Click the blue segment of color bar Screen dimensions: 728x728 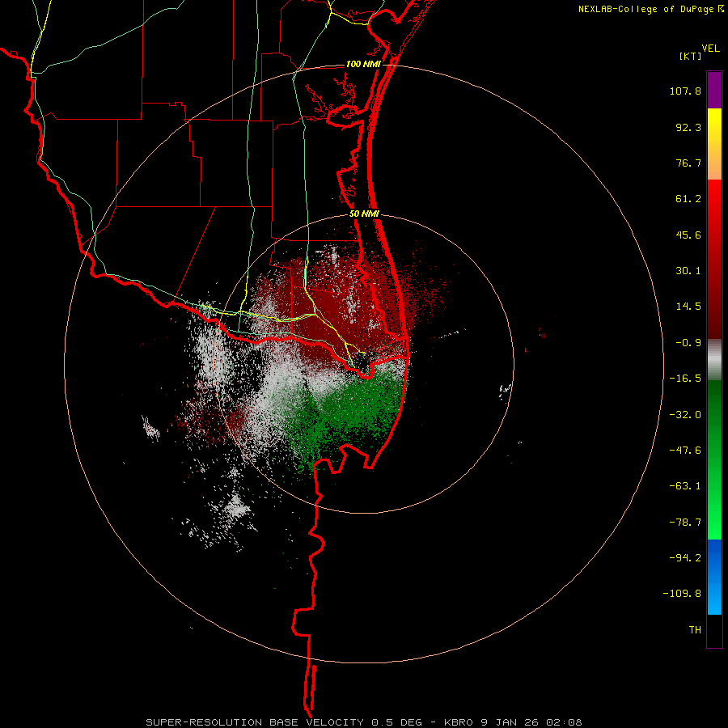tap(714, 577)
